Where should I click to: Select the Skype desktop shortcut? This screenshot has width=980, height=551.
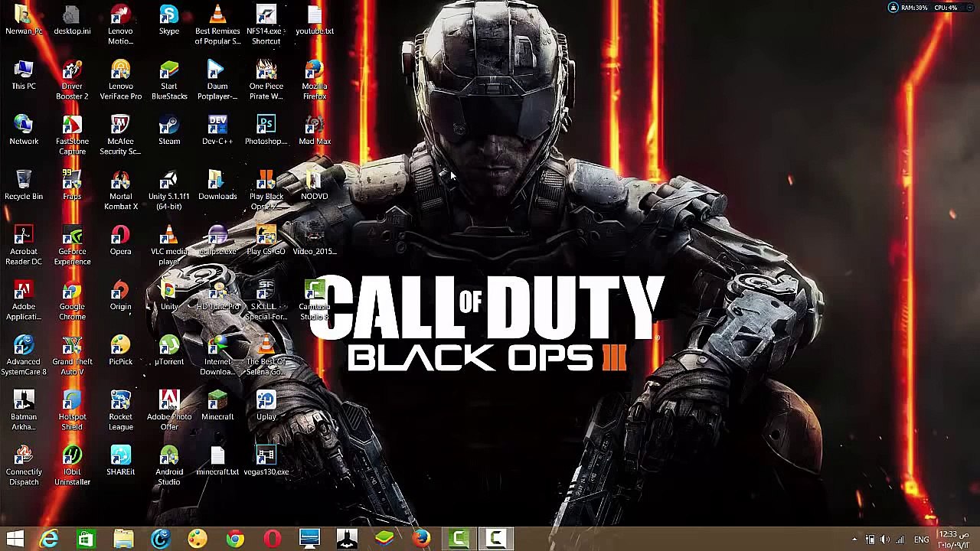(169, 21)
